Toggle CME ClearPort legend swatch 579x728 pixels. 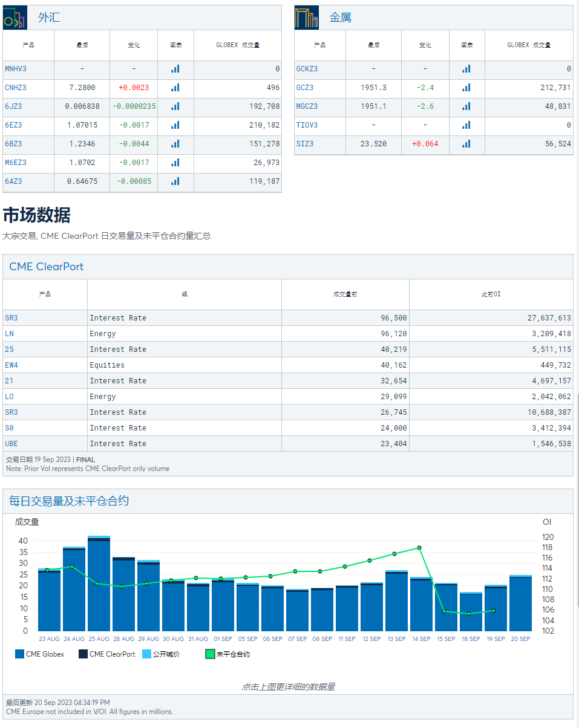point(83,654)
